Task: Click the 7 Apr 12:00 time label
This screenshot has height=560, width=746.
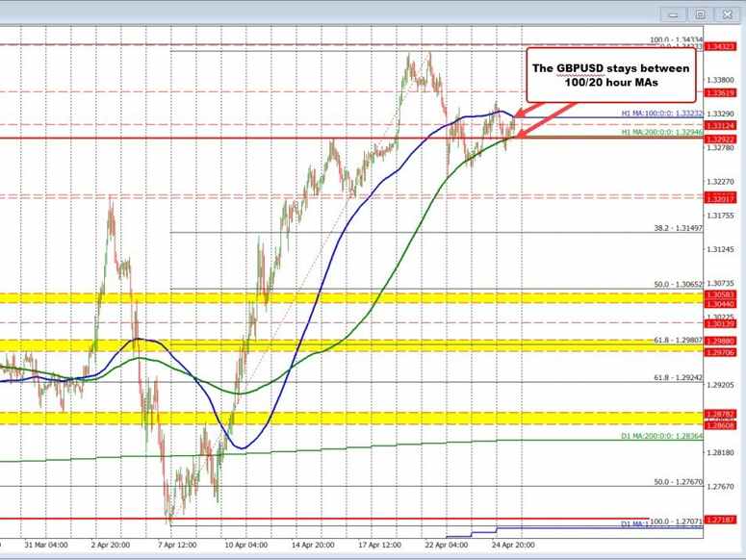Action: [177, 546]
